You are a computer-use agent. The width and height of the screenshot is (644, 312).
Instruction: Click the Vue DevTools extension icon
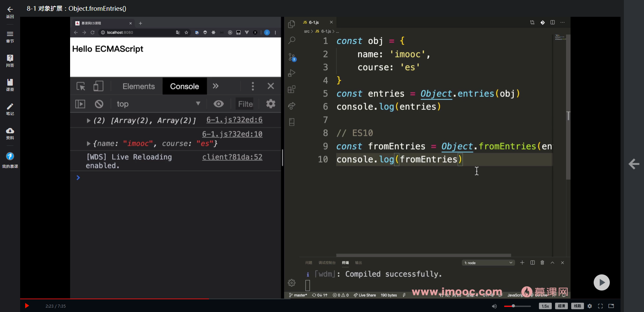pyautogui.click(x=247, y=33)
